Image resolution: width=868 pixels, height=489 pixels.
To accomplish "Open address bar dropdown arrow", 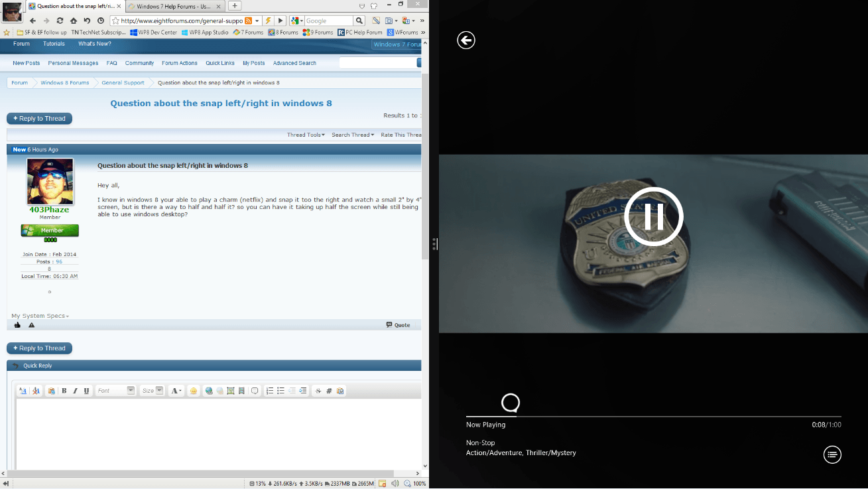I will (258, 21).
